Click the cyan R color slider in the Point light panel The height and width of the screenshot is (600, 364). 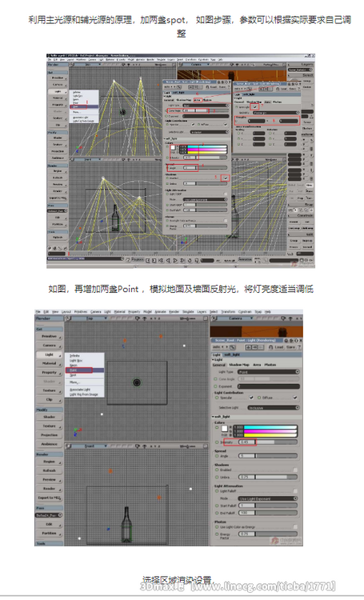[270, 427]
